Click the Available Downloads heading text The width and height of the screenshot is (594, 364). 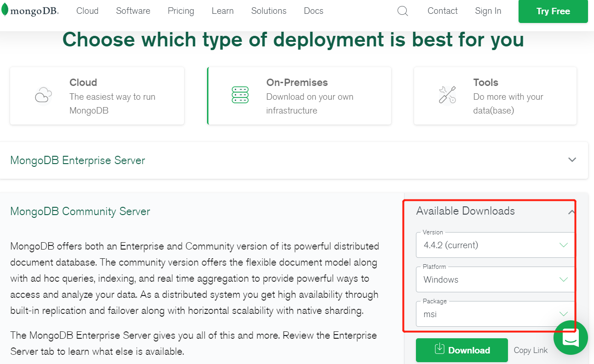pos(465,211)
